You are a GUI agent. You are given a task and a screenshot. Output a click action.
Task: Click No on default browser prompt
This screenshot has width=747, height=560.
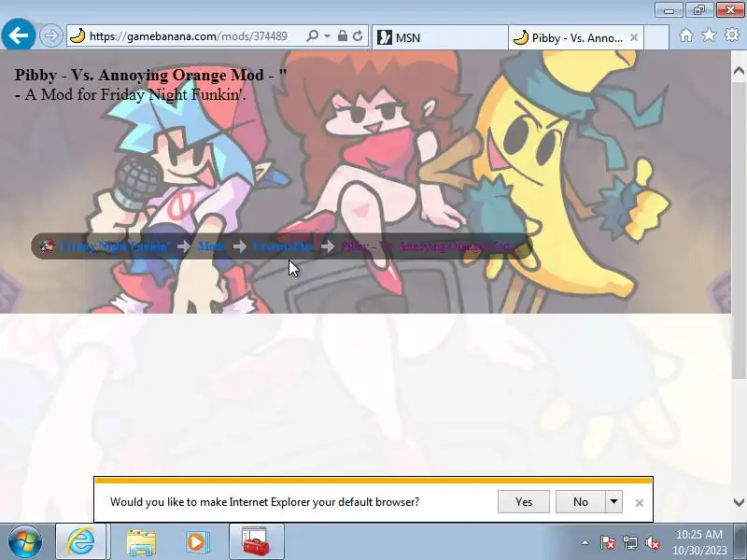[580, 502]
